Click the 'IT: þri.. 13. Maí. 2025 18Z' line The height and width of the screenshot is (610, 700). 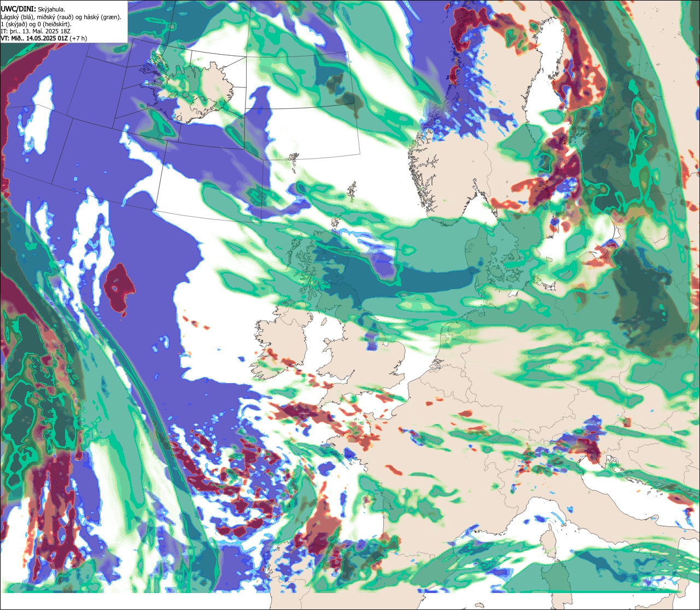36,31
